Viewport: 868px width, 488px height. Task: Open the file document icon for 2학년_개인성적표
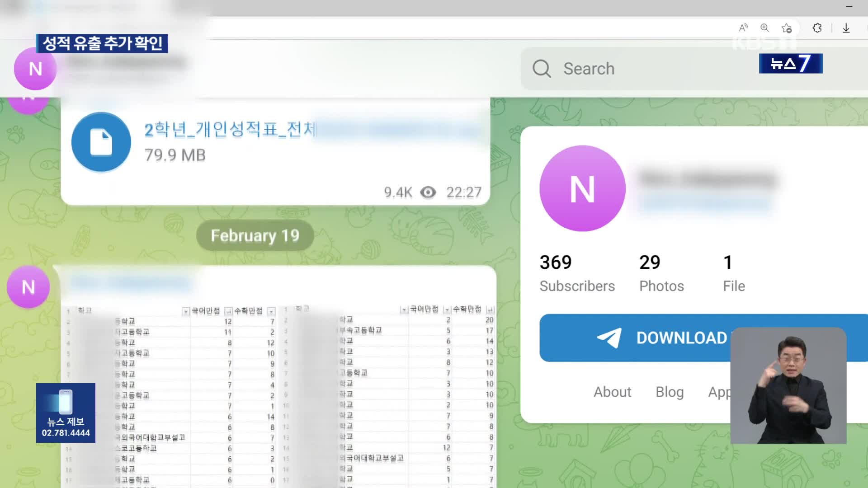click(100, 141)
